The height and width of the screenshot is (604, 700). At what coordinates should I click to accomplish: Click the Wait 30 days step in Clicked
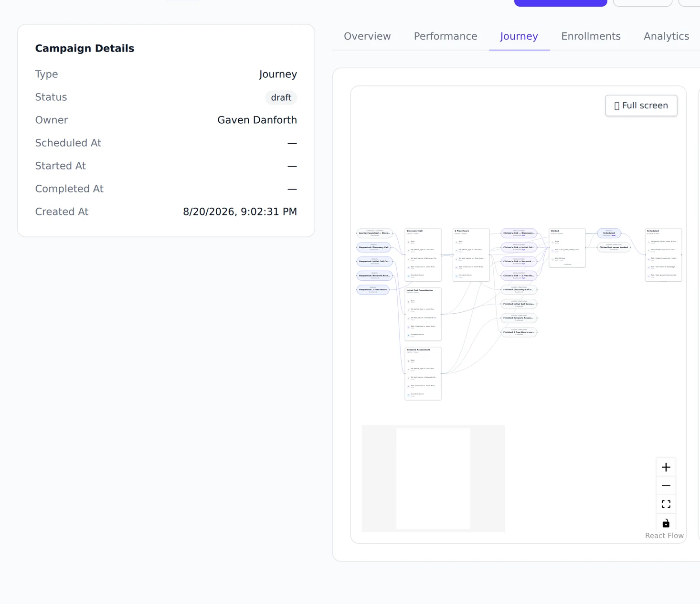[x=567, y=259]
